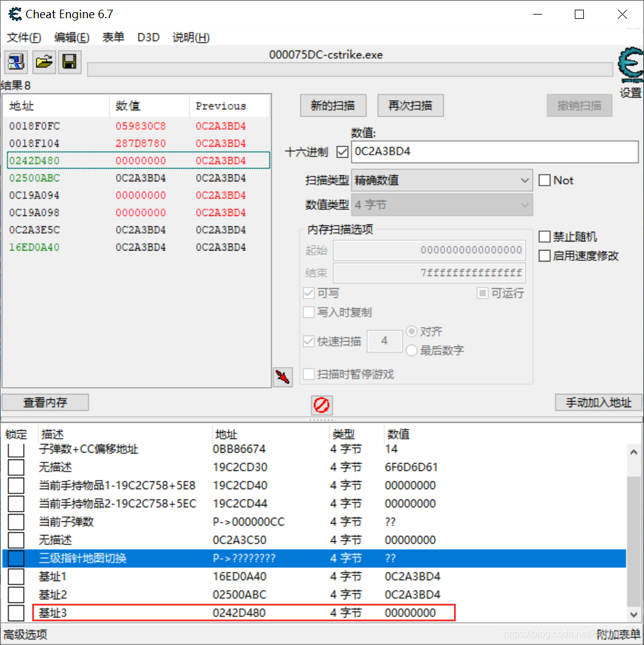Toggle the 写入时复制 checkbox

(x=308, y=312)
